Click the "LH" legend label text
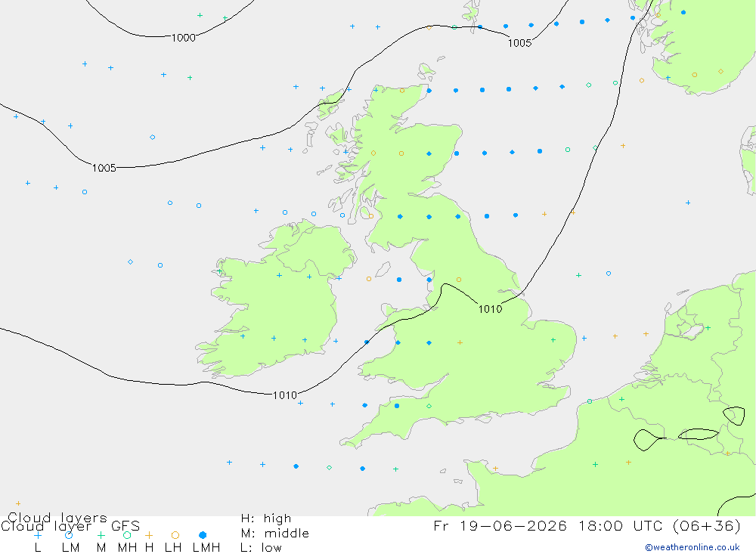Screen dimensions: 756x554 pos(173,548)
